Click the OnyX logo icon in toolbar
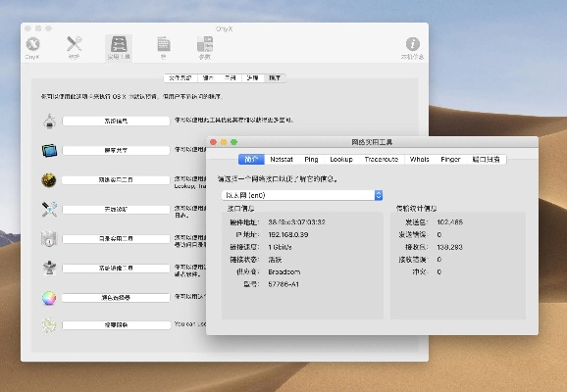The image size is (567, 392). (x=32, y=44)
